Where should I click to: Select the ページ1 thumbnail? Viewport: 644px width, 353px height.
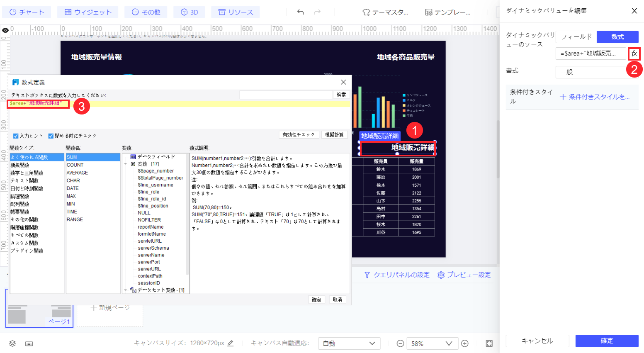[39, 308]
